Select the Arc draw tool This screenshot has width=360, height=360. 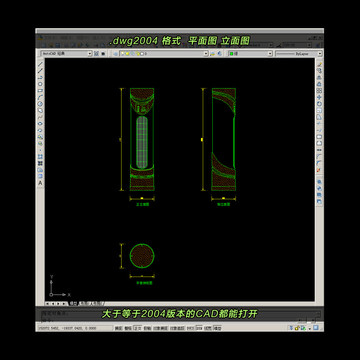pyautogui.click(x=40, y=97)
